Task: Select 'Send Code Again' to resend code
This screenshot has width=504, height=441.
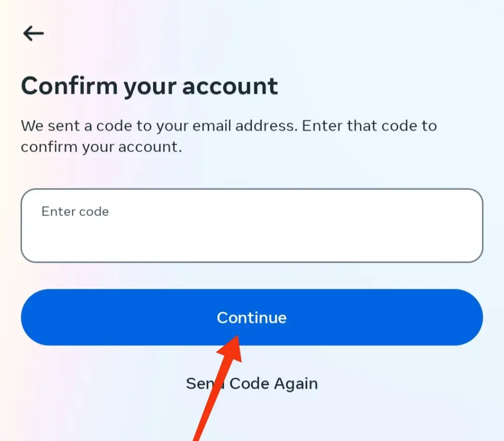Action: point(252,383)
